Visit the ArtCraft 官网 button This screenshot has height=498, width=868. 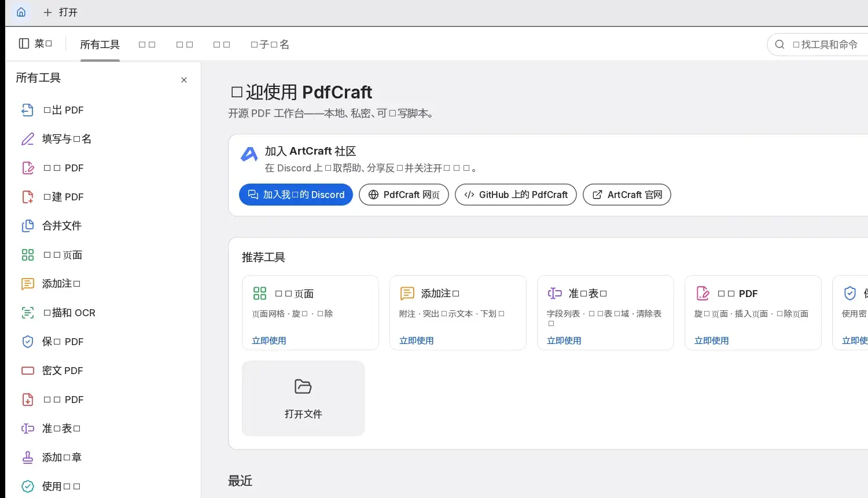pyautogui.click(x=627, y=195)
